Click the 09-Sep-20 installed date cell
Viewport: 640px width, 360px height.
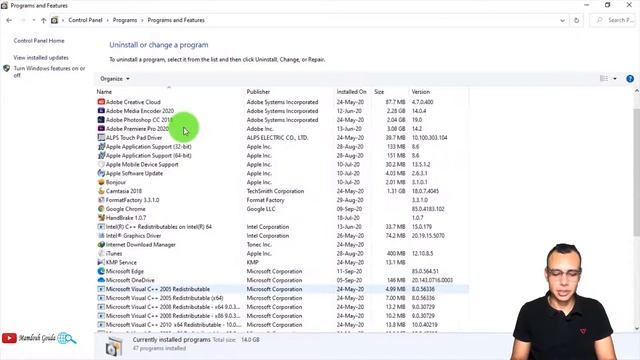coord(349,209)
